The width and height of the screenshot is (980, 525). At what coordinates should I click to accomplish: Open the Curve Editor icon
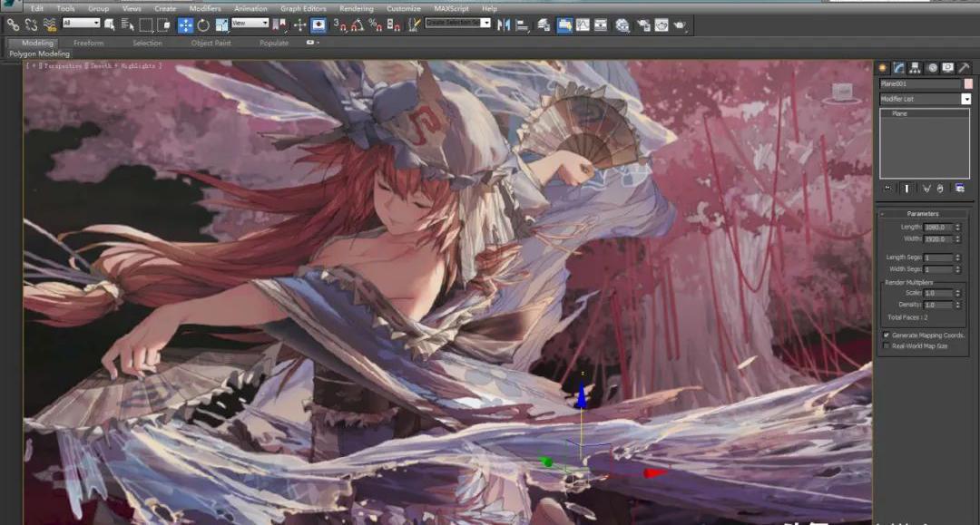pyautogui.click(x=583, y=25)
